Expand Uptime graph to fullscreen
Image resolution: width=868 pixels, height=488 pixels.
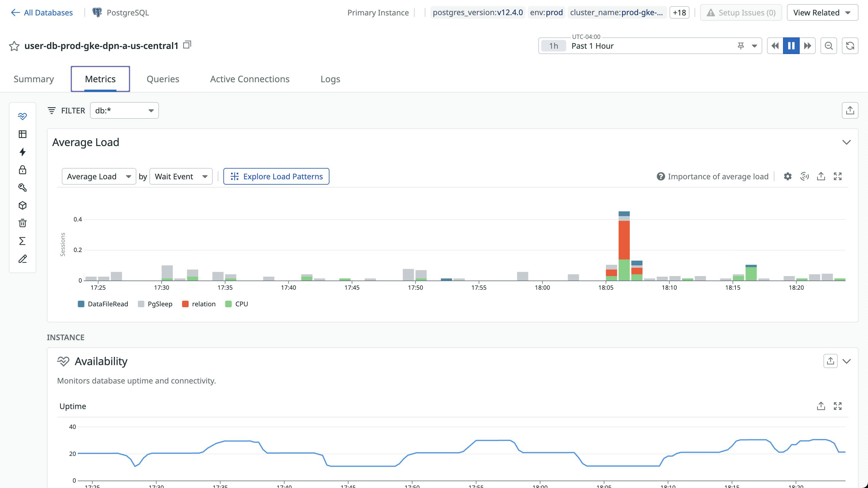point(837,406)
